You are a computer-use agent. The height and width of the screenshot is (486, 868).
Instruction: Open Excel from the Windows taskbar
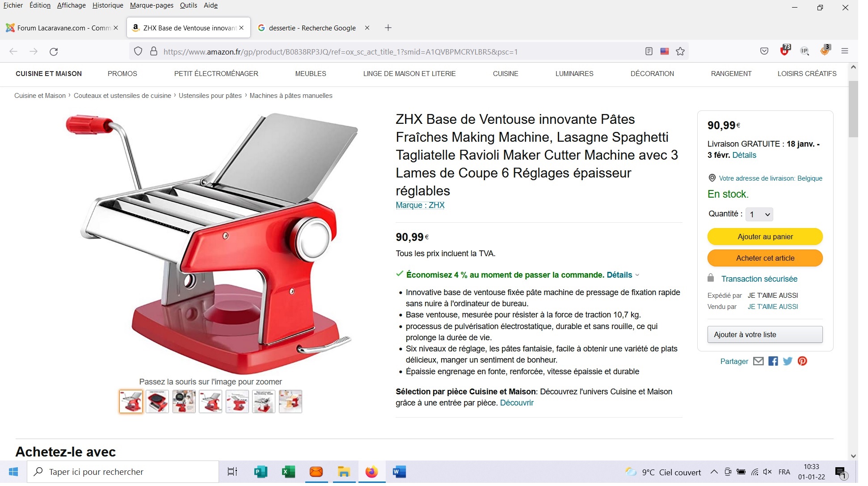(288, 472)
